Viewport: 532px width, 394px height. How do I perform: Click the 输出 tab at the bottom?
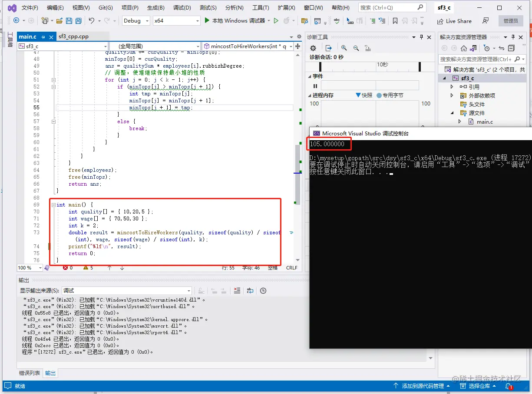pos(50,373)
